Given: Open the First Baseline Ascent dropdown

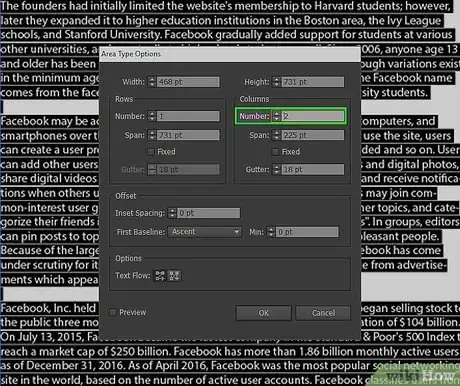Looking at the screenshot, I should [205, 232].
